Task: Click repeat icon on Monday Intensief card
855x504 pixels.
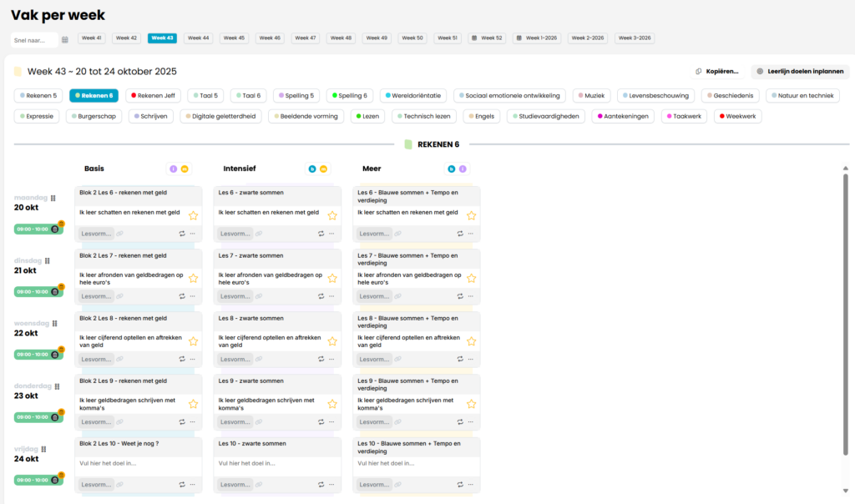Action: point(321,234)
